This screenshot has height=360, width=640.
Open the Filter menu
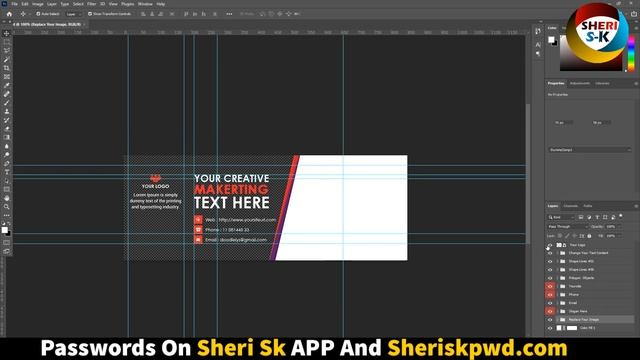pos(91,4)
